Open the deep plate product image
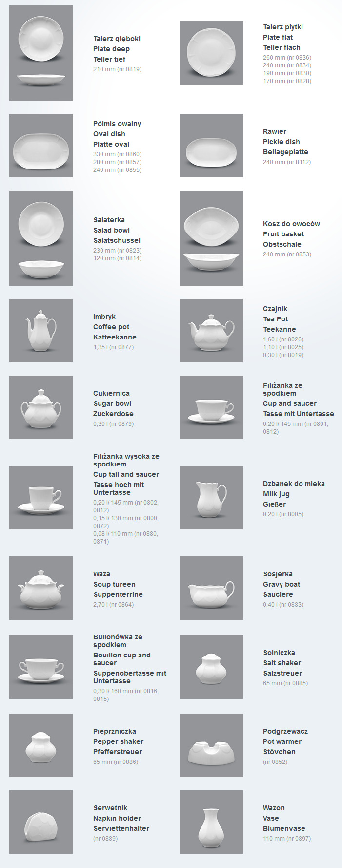342x868 pixels. tap(41, 53)
